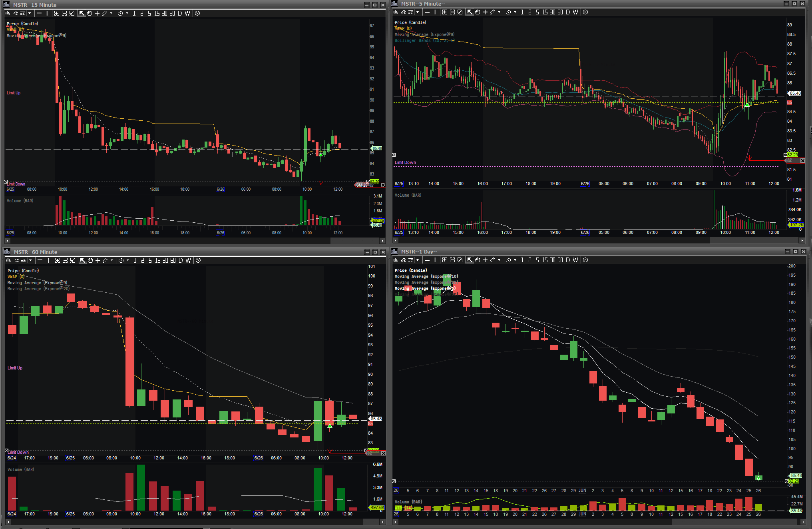Image resolution: width=812 pixels, height=529 pixels.
Task: Expand drawing tools dropdown in 5 Minute toolbar
Action: (x=499, y=12)
